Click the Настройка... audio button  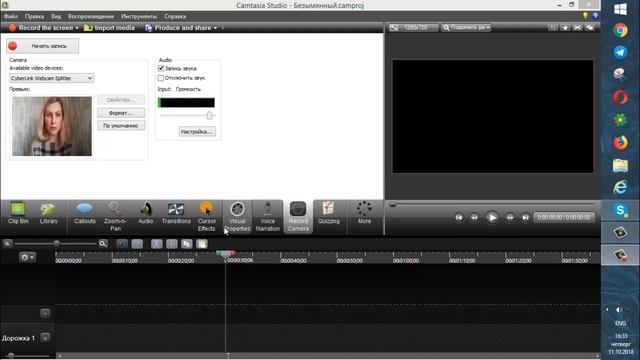pos(197,132)
